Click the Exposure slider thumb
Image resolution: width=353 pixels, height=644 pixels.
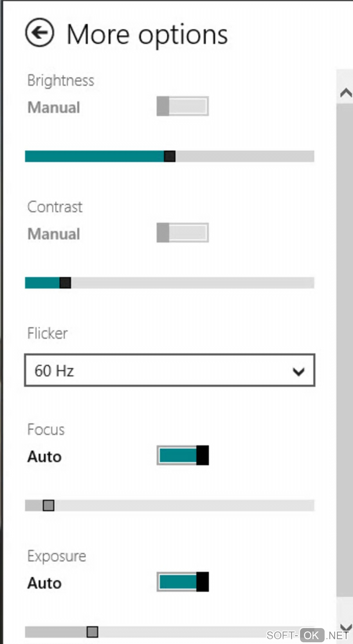(92, 632)
